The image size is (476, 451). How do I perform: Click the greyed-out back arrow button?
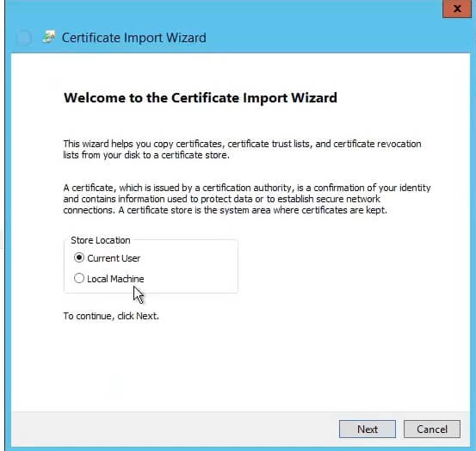(x=24, y=38)
